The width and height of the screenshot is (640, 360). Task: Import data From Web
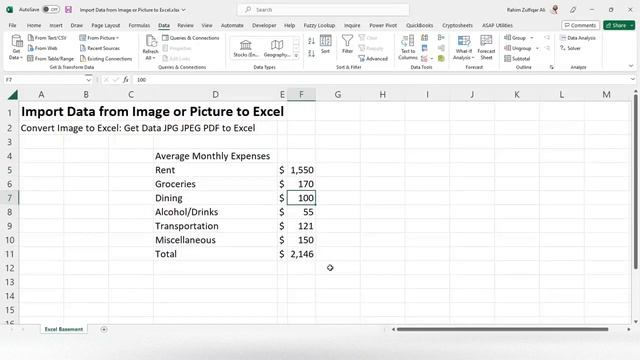coord(43,48)
